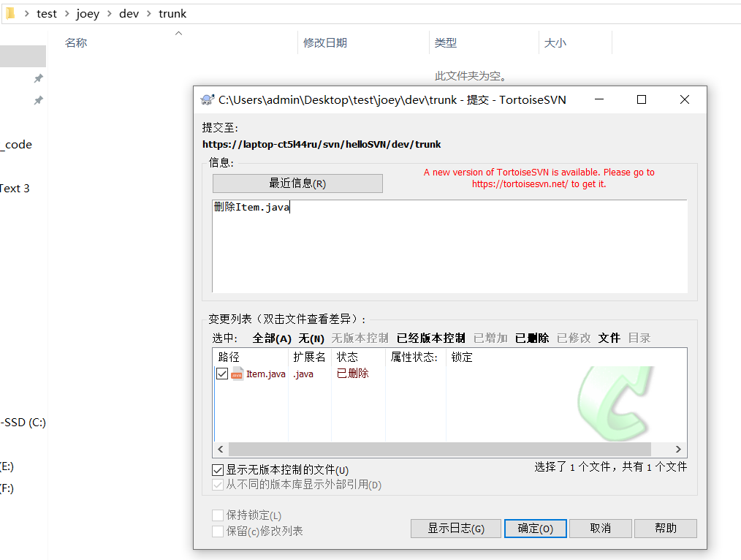
Task: Open 帮助 help button
Action: 666,529
